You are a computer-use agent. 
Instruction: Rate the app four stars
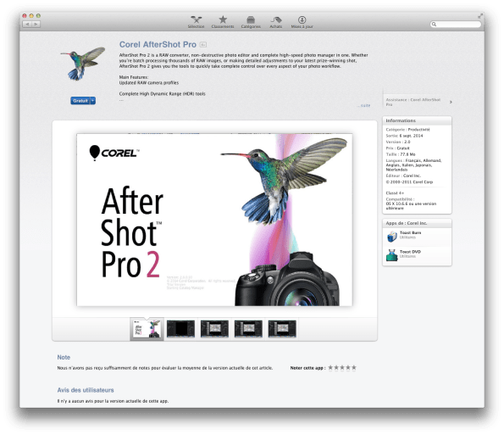(348, 367)
